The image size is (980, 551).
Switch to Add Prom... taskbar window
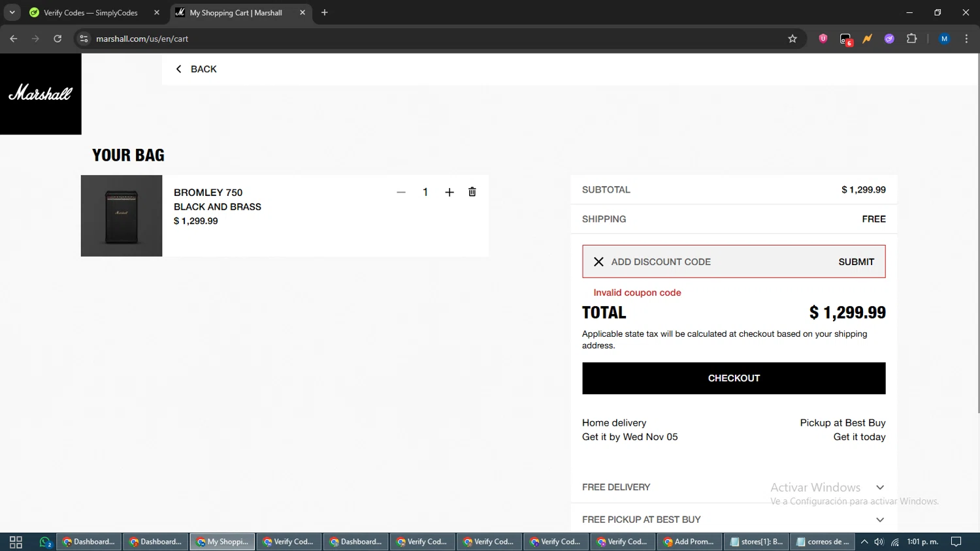[x=689, y=542]
